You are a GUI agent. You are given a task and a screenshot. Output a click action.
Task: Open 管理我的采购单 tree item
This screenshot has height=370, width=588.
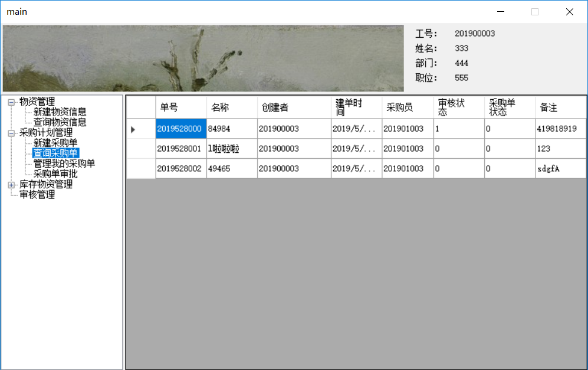point(64,164)
